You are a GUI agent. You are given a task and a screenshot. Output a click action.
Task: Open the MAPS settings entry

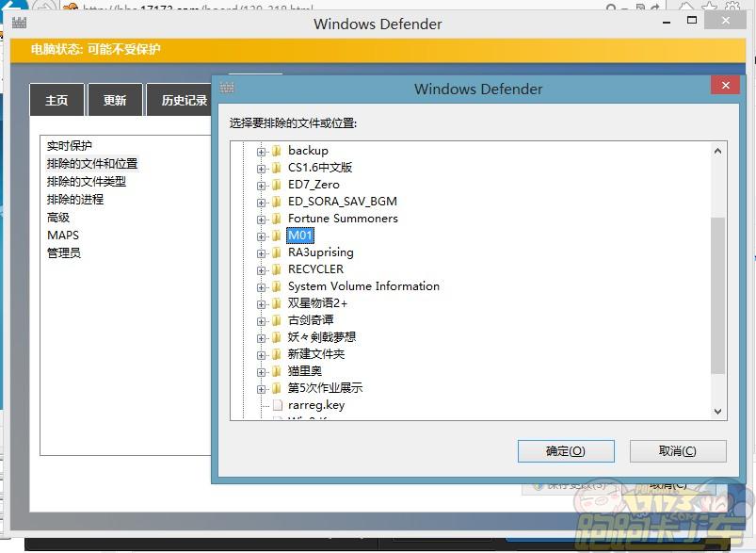point(63,235)
